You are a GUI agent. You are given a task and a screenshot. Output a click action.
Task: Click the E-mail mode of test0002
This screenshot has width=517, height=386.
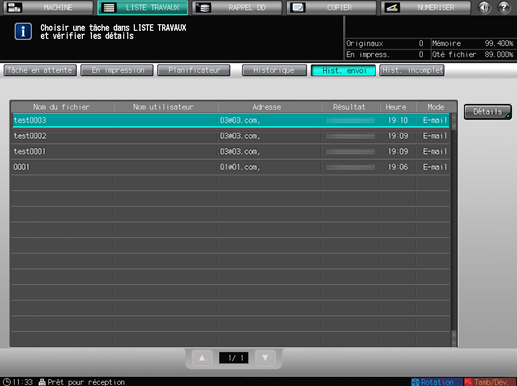pos(435,136)
